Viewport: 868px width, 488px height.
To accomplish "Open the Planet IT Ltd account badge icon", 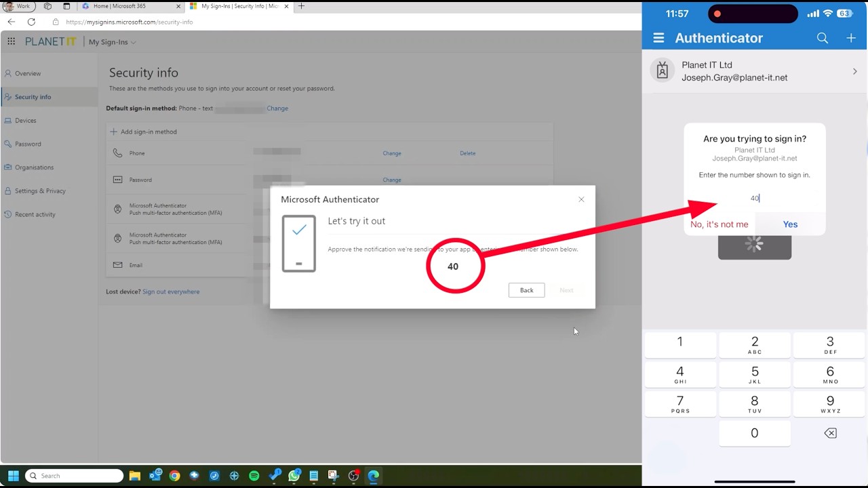I will point(663,70).
